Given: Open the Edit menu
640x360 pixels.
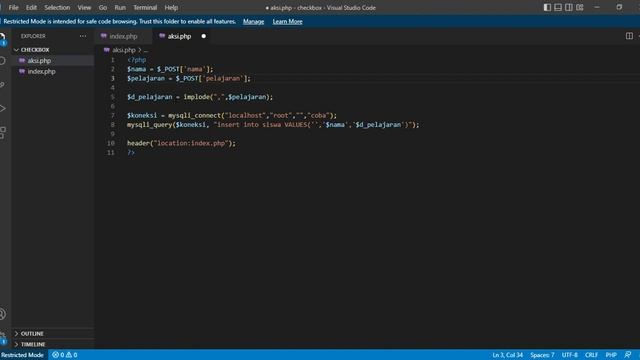Looking at the screenshot, I should point(31,7).
